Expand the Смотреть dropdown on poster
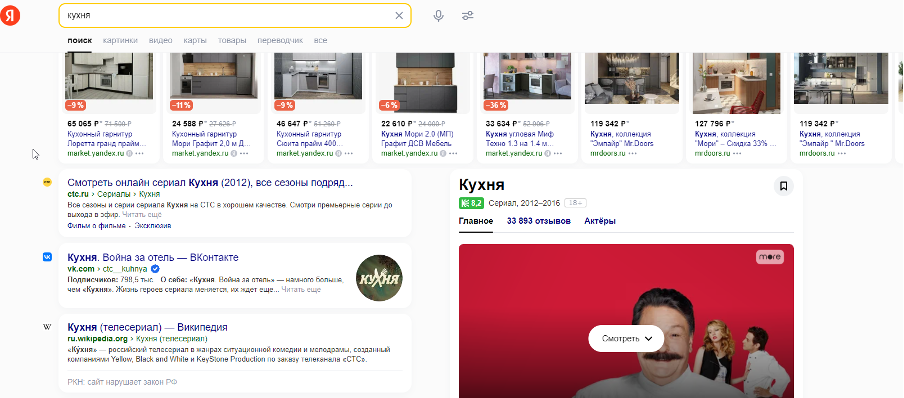 pyautogui.click(x=626, y=339)
